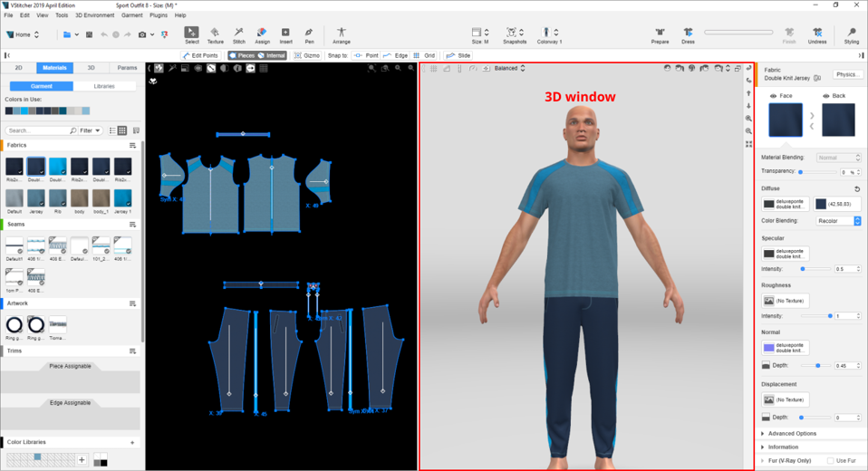Click the Undress icon
Image resolution: width=868 pixels, height=471 pixels.
(816, 34)
